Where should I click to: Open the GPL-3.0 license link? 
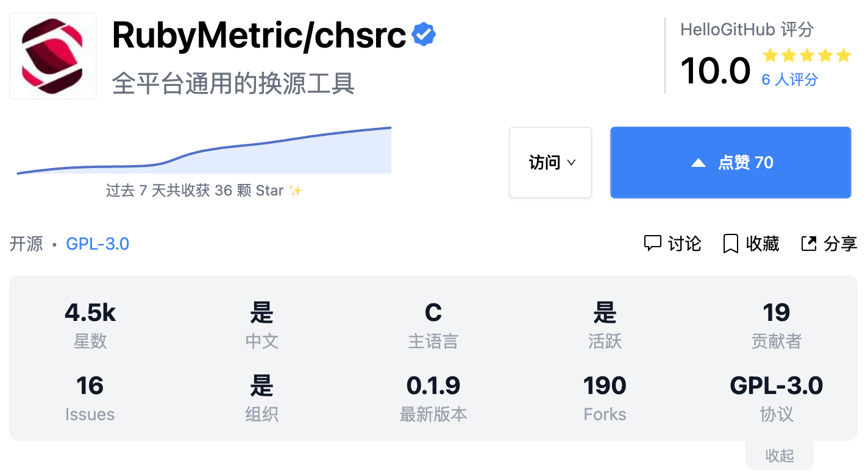click(98, 244)
